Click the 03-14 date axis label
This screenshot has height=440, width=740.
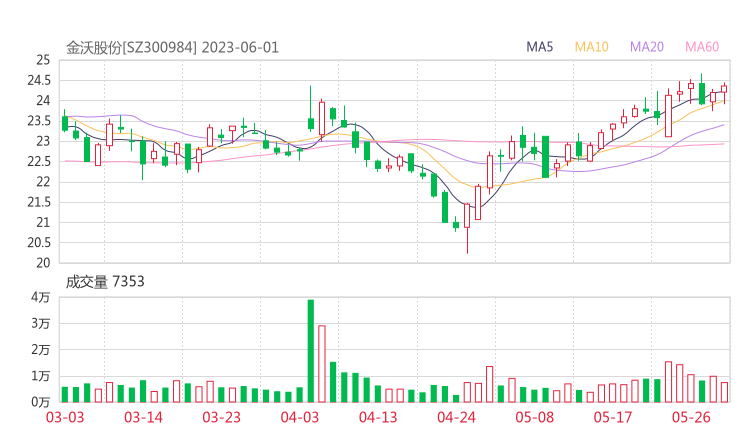click(143, 417)
